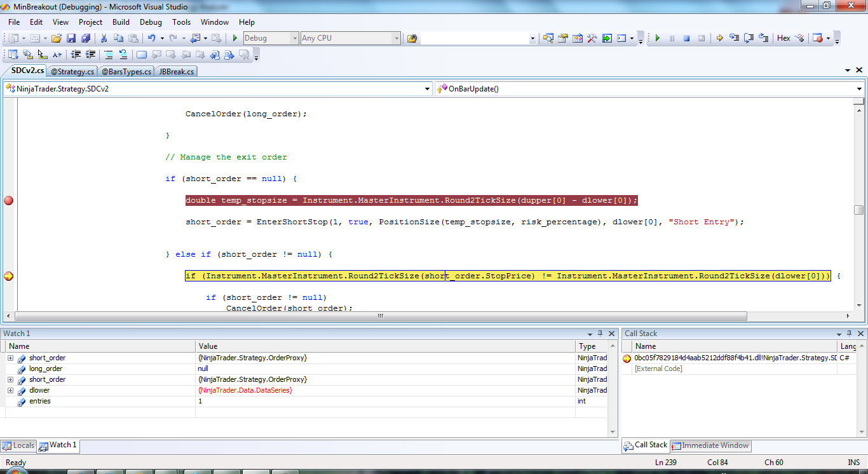Toggle Hex display mode

click(783, 38)
